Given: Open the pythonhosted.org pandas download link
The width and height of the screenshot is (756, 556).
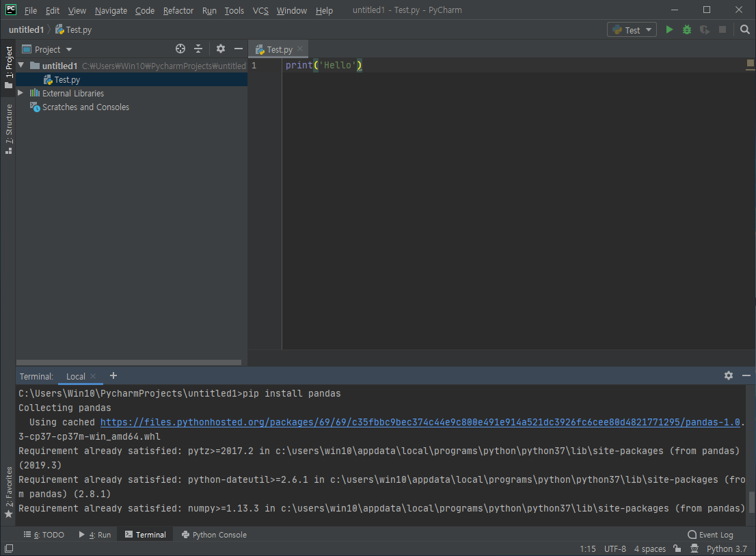Looking at the screenshot, I should [x=420, y=422].
